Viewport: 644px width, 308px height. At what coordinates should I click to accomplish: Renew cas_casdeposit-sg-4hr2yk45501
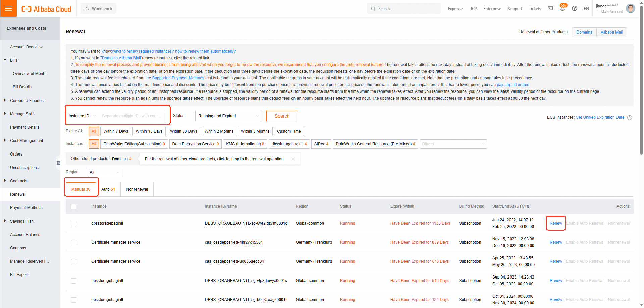556,242
